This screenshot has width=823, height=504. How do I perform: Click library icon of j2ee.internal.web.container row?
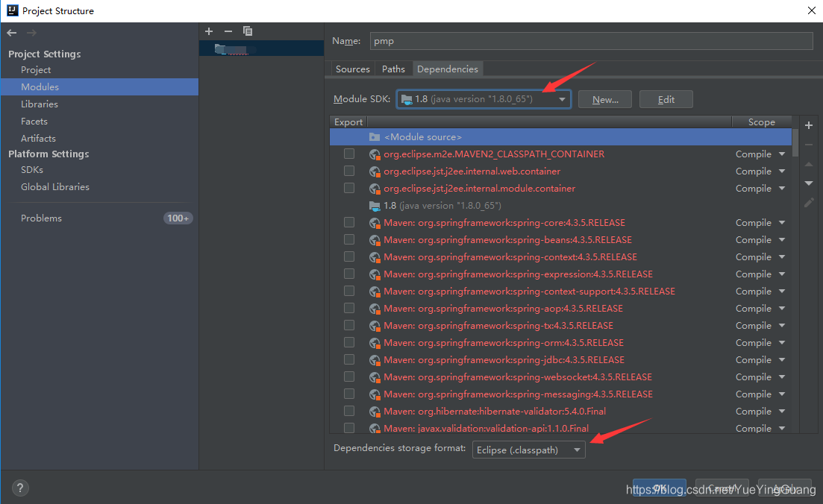pyautogui.click(x=375, y=171)
